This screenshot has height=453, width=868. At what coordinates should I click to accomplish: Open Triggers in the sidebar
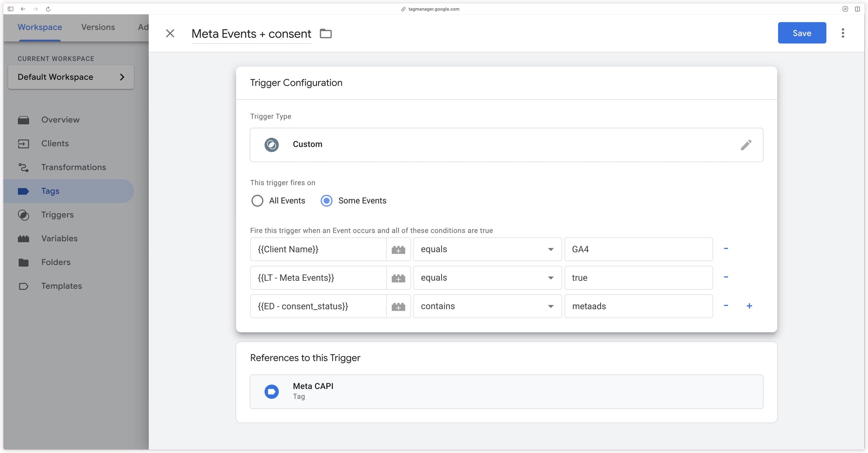click(x=69, y=215)
